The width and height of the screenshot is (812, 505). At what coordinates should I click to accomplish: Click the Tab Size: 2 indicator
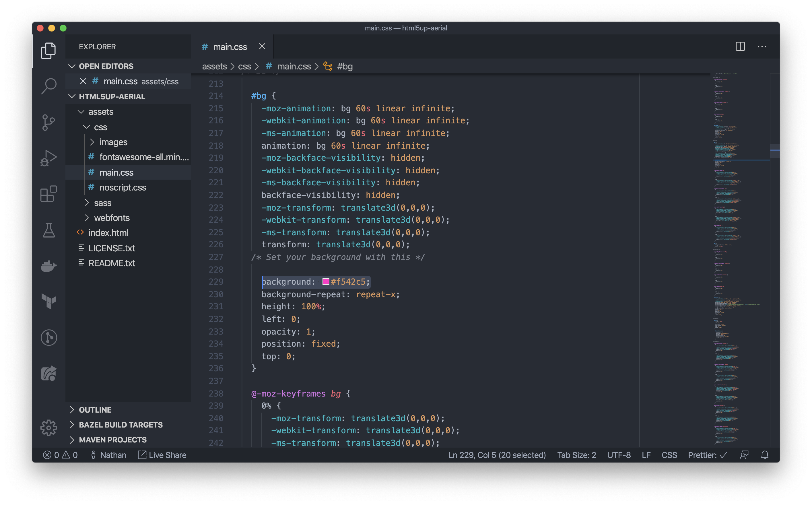[576, 455]
